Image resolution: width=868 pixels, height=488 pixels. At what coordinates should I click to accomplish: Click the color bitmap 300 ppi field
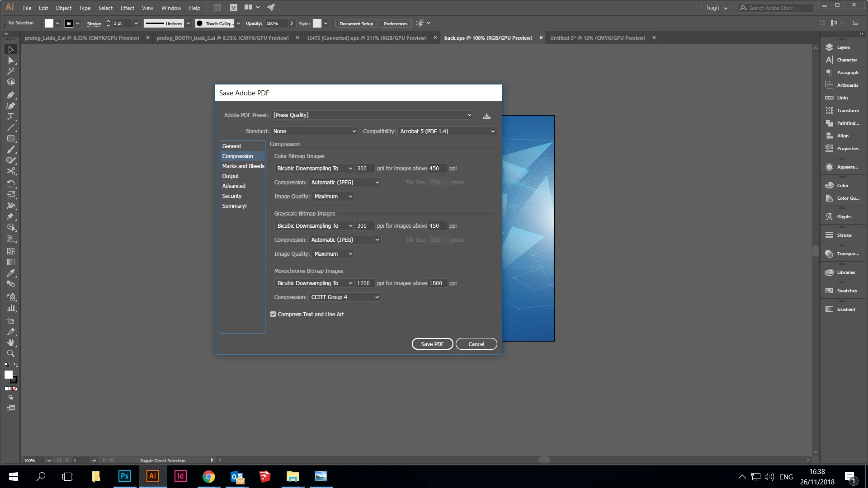[364, 169]
